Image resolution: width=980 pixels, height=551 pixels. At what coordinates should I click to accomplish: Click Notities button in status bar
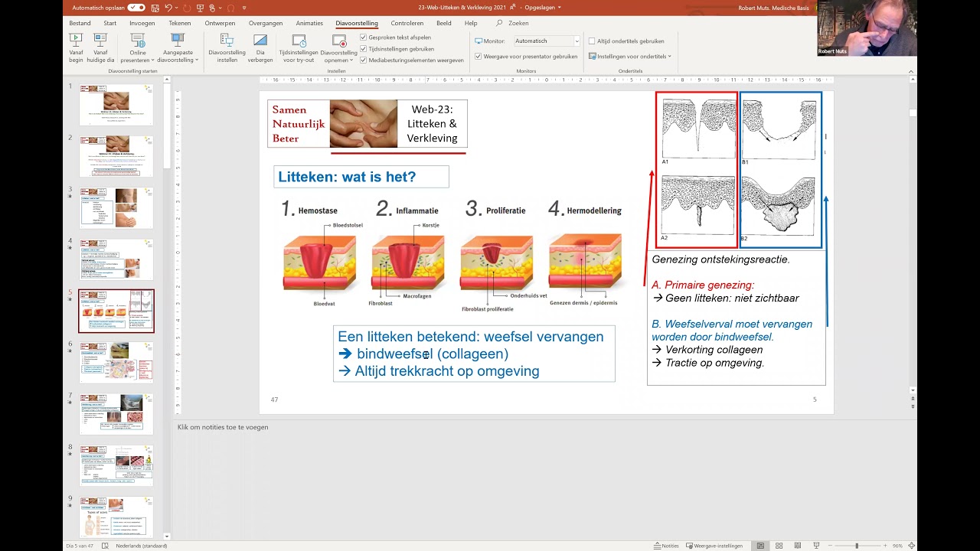pos(666,546)
